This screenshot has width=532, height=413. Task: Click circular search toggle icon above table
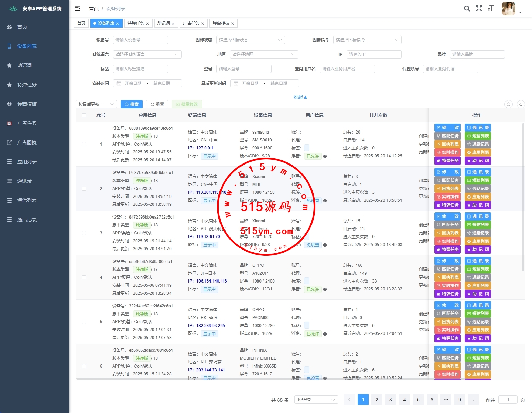click(x=509, y=104)
